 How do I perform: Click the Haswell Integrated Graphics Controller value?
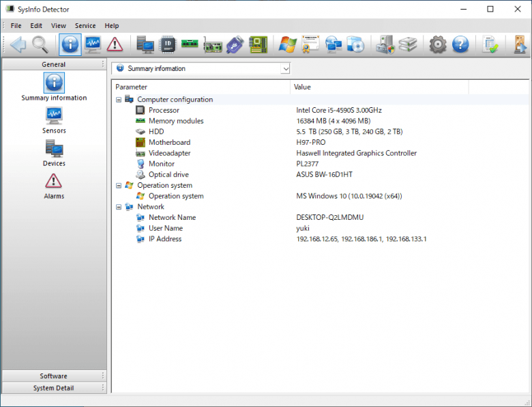tap(356, 153)
